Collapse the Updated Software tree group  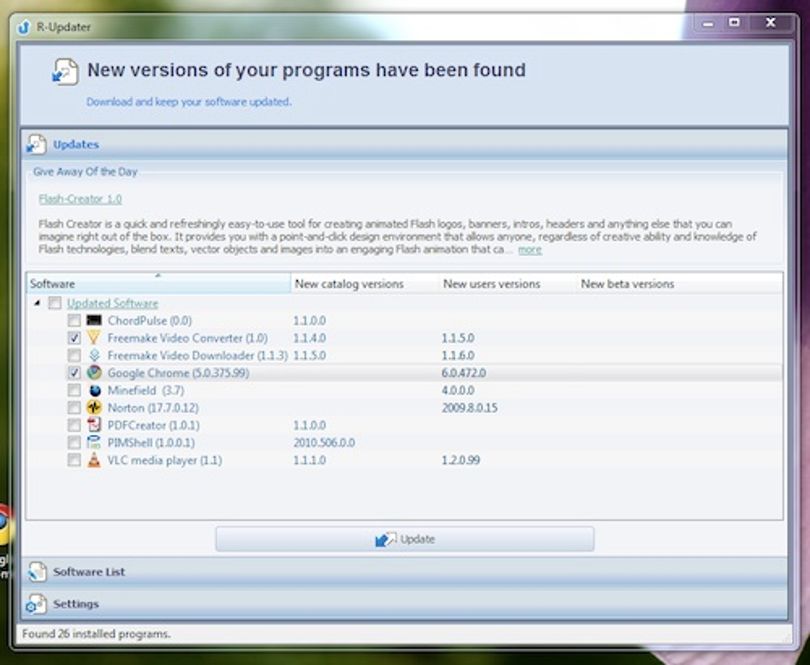coord(37,303)
